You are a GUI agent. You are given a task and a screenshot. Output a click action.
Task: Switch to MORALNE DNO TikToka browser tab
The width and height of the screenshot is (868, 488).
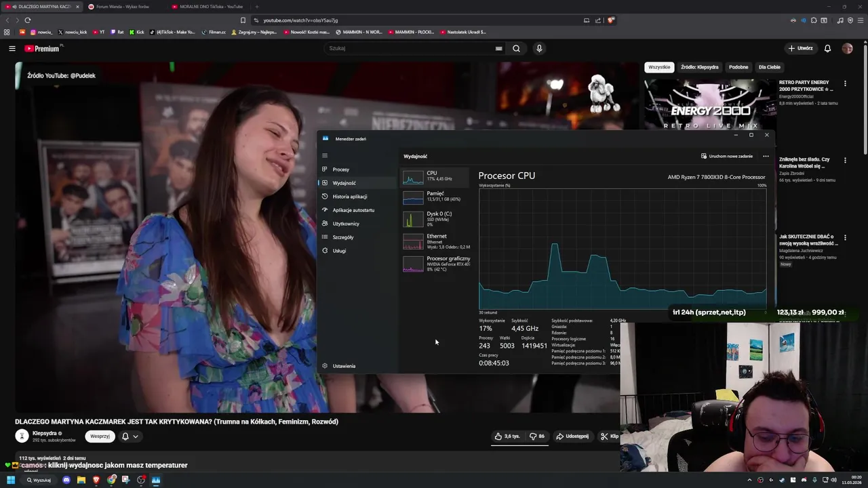click(210, 7)
